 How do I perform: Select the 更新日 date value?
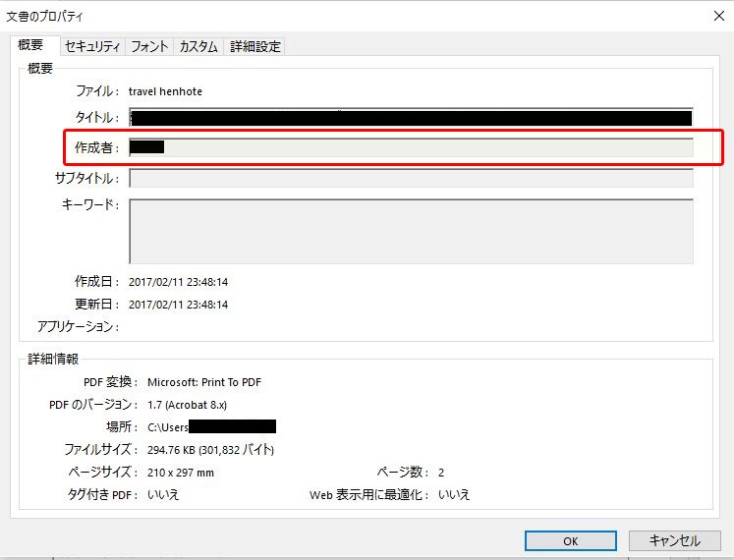pyautogui.click(x=179, y=305)
